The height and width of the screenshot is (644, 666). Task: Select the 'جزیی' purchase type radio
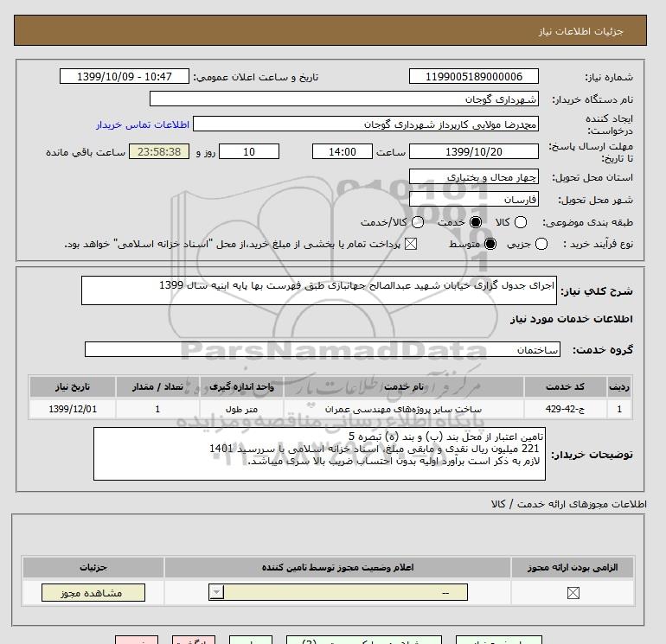point(541,244)
